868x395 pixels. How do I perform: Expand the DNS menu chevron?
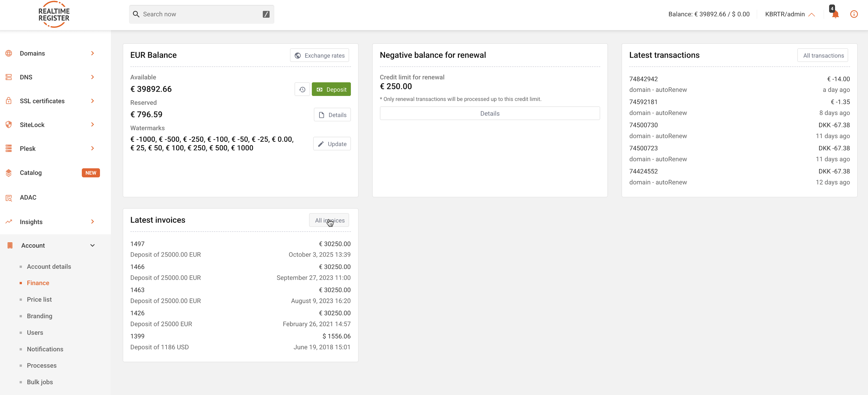[92, 77]
